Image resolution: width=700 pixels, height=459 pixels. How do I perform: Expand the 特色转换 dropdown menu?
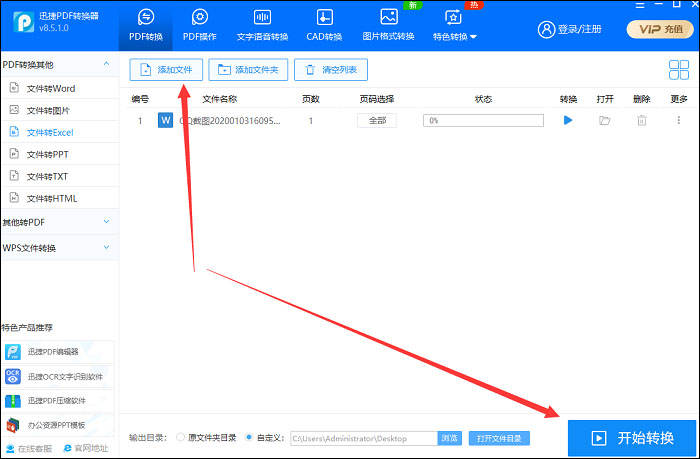454,25
